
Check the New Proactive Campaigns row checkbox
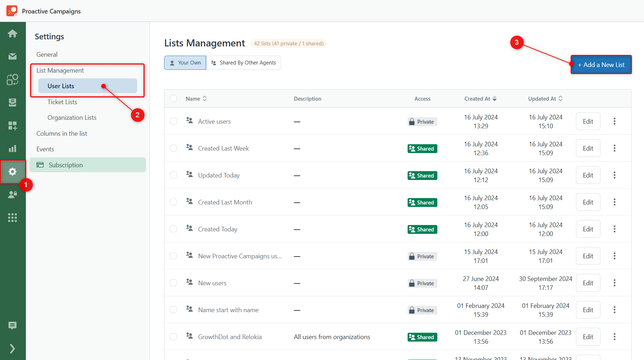[x=173, y=256]
